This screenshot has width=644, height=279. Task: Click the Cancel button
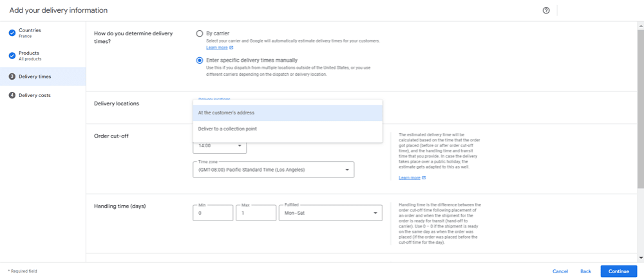click(560, 271)
